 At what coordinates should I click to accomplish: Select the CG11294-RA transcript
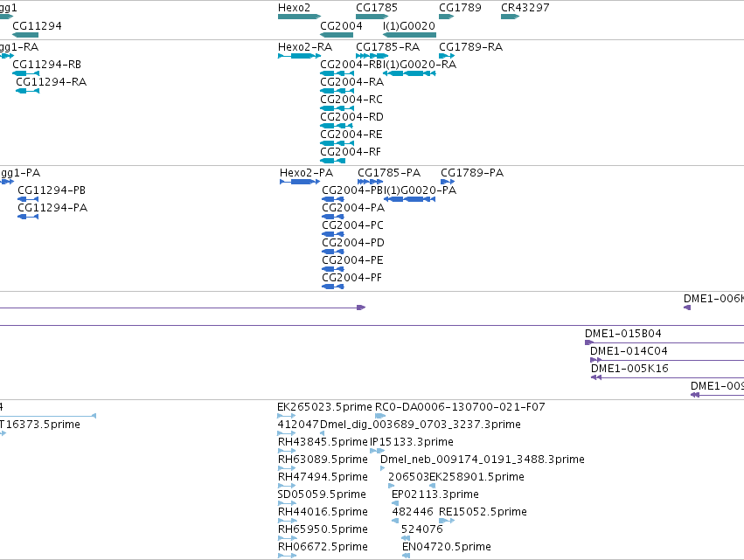coord(27,91)
